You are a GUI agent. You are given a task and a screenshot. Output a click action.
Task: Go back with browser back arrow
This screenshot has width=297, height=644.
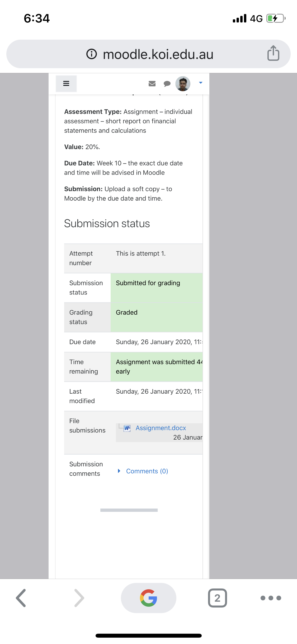coord(21,598)
